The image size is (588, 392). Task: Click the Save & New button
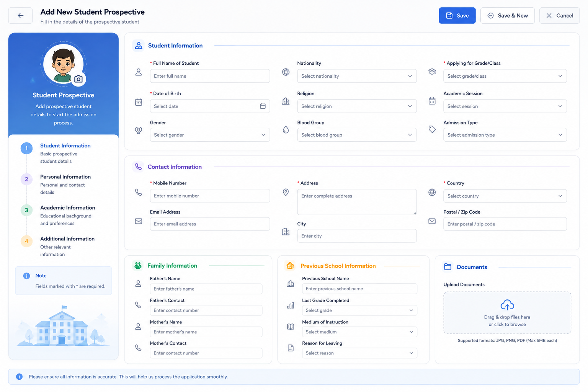coord(507,16)
